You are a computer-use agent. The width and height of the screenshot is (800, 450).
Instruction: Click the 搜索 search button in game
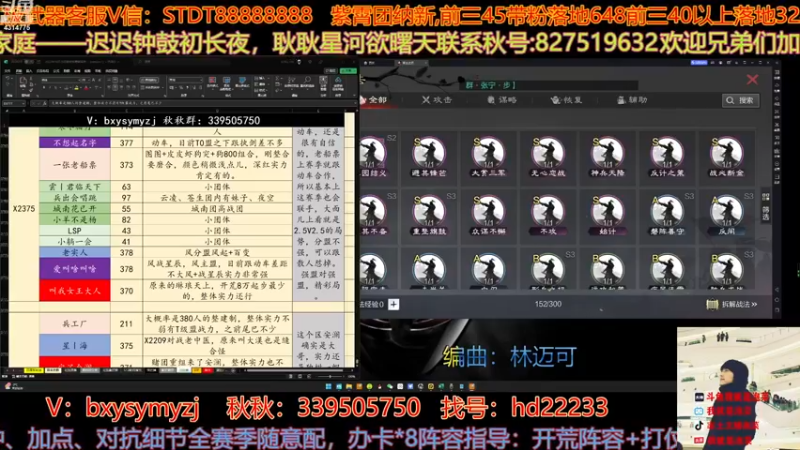(x=740, y=101)
